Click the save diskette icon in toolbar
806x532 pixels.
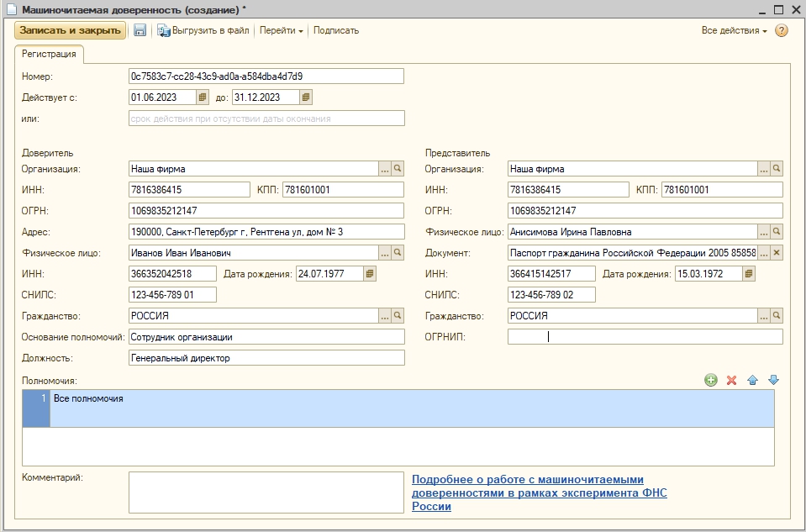(140, 30)
